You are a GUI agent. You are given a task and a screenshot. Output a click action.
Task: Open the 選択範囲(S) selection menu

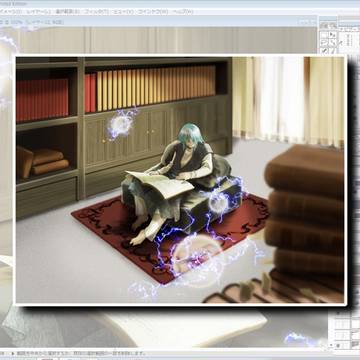point(67,12)
